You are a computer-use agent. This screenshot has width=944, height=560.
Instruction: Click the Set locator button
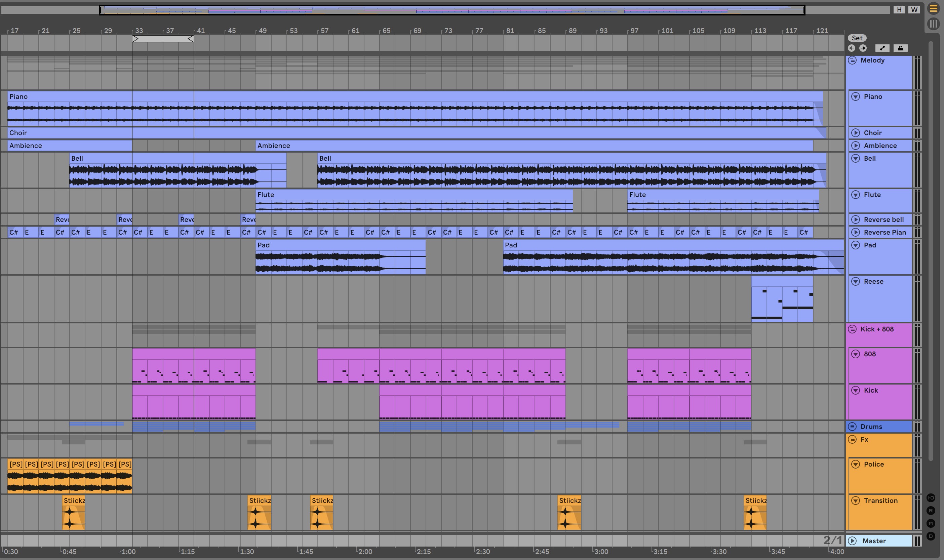(857, 38)
